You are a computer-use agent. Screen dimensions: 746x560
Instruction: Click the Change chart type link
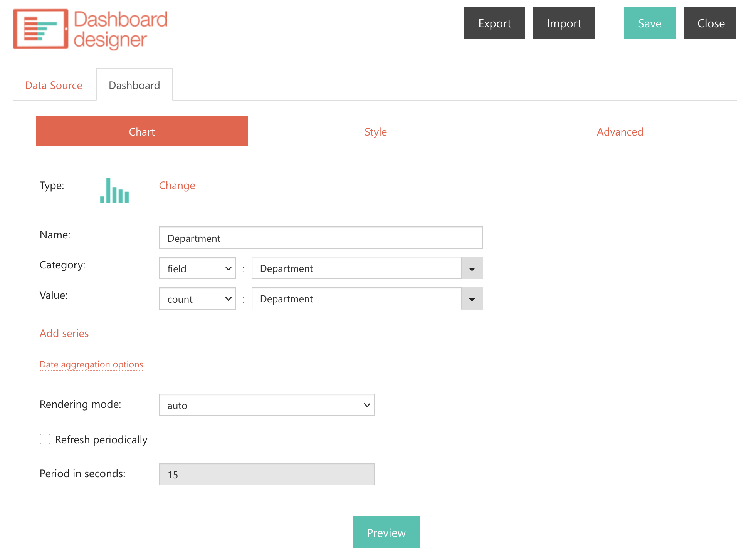pyautogui.click(x=177, y=186)
